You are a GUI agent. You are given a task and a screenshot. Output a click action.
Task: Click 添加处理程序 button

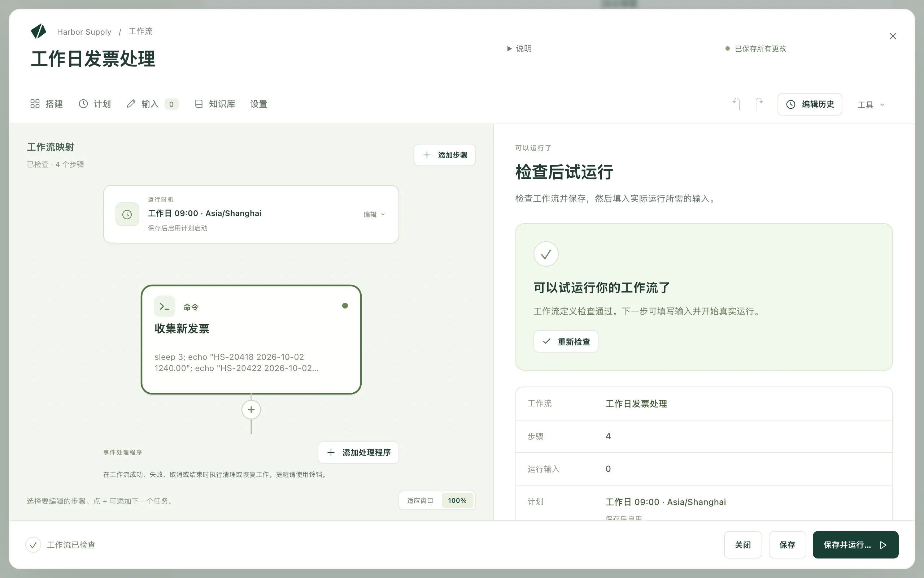pos(358,453)
